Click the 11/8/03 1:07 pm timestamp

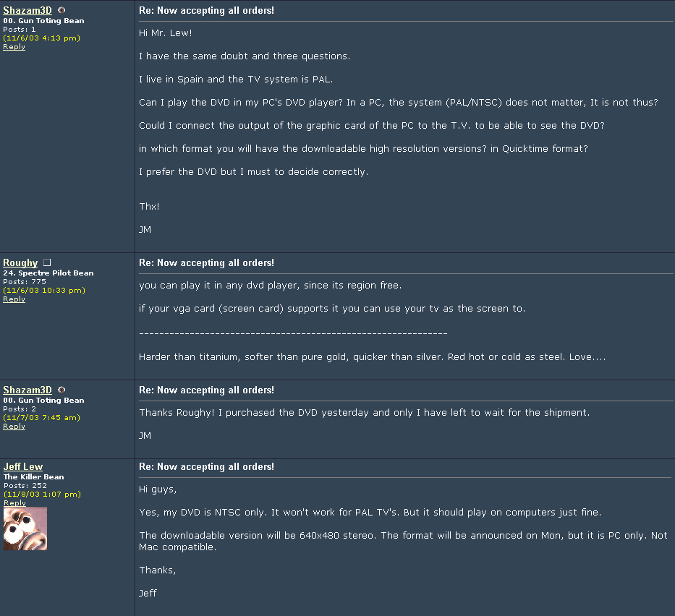coord(42,495)
